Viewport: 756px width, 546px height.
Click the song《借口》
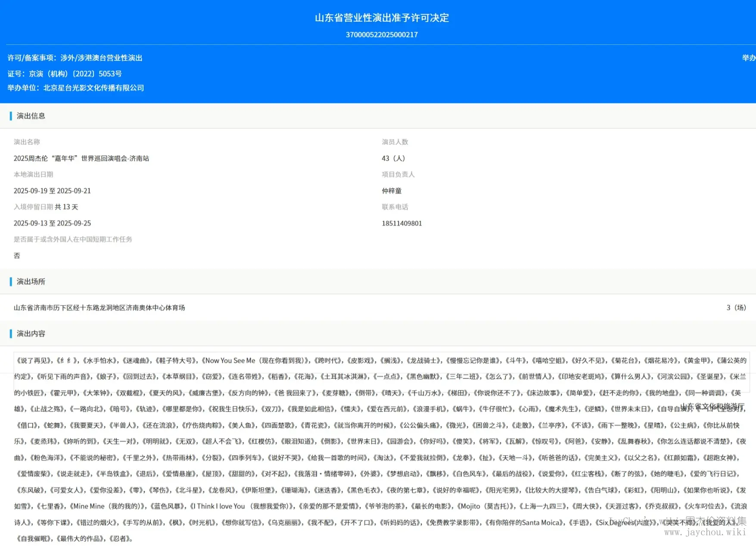pyautogui.click(x=27, y=425)
